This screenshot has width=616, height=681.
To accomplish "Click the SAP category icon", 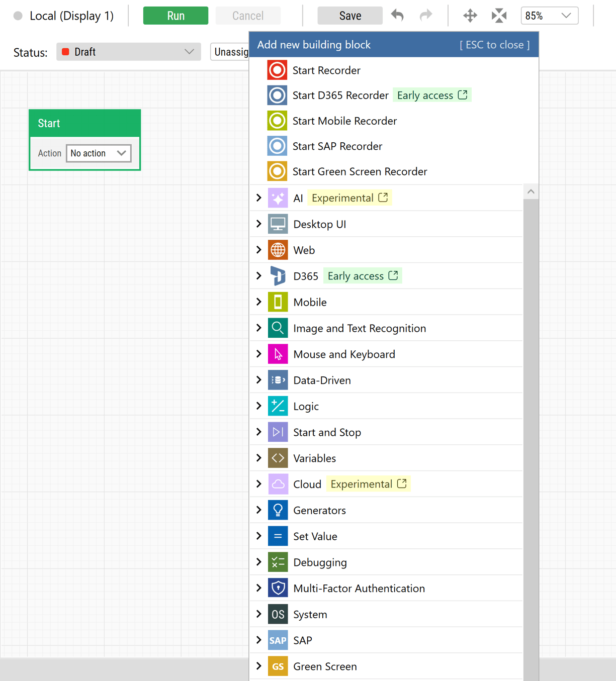I will pos(278,640).
